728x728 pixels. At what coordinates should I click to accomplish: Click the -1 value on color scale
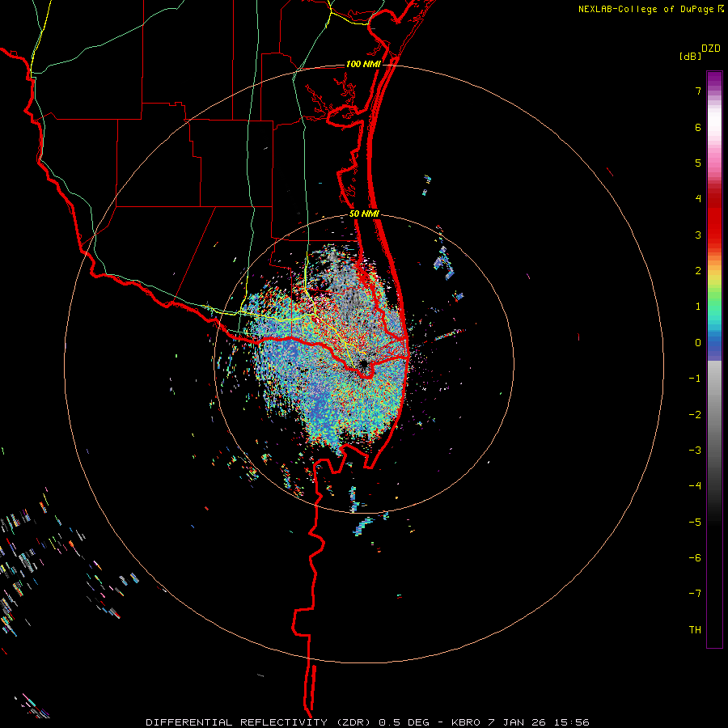pos(695,379)
